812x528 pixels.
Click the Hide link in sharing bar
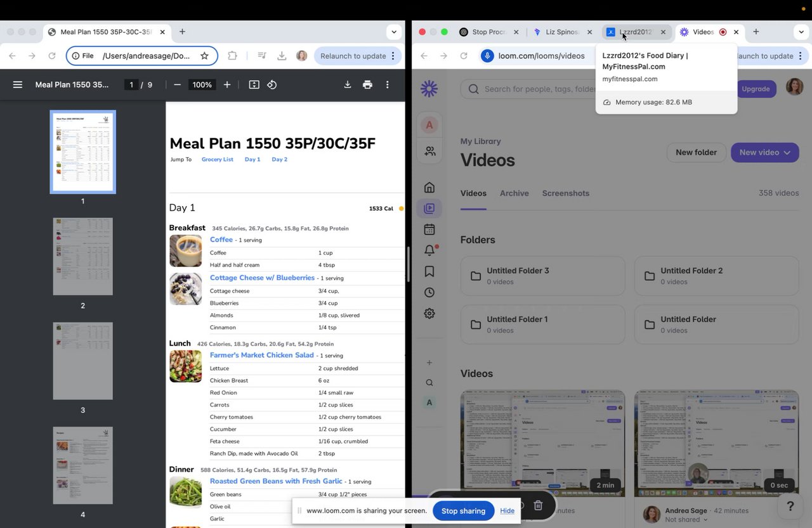(x=507, y=511)
